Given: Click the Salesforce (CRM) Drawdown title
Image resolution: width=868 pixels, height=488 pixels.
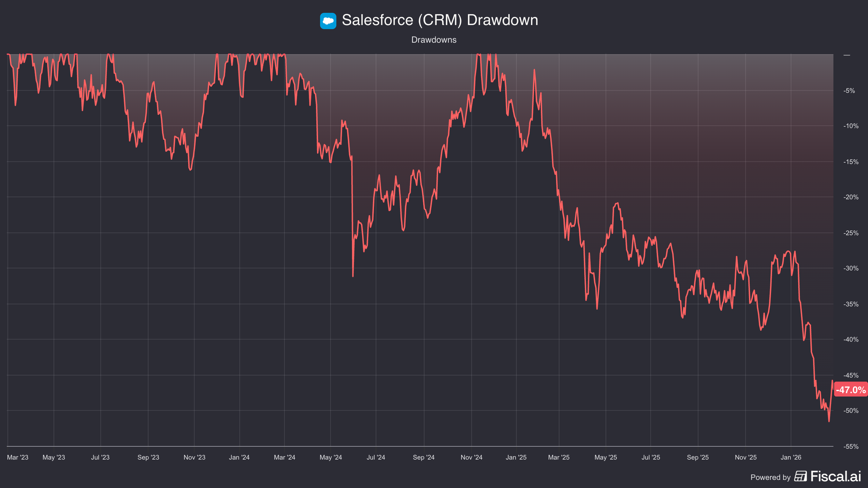Looking at the screenshot, I should 440,20.
